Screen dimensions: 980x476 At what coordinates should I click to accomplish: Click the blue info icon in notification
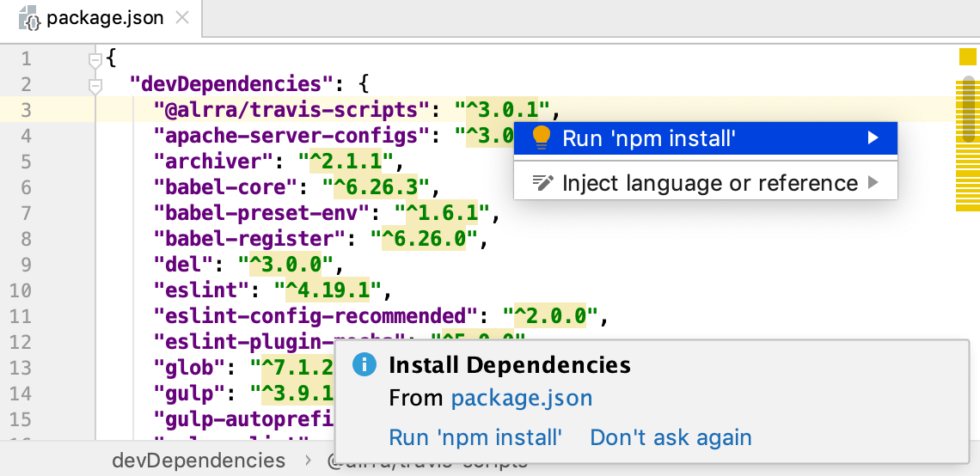364,365
